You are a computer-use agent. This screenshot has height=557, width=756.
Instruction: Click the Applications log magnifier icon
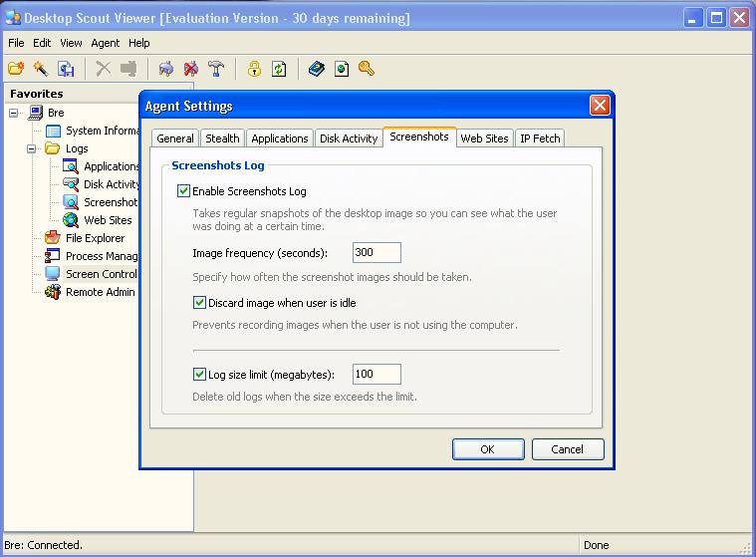click(71, 166)
